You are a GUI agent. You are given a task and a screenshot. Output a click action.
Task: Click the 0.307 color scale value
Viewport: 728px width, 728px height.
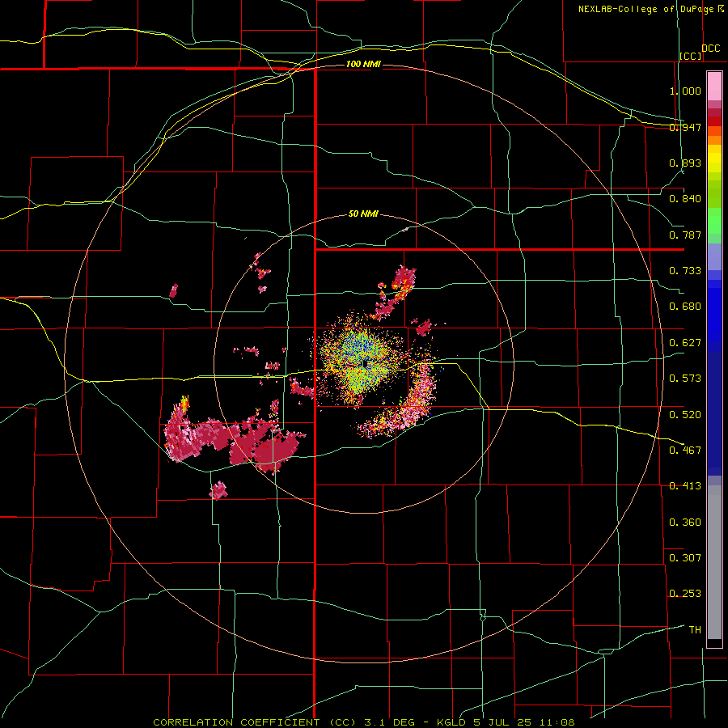tap(685, 558)
